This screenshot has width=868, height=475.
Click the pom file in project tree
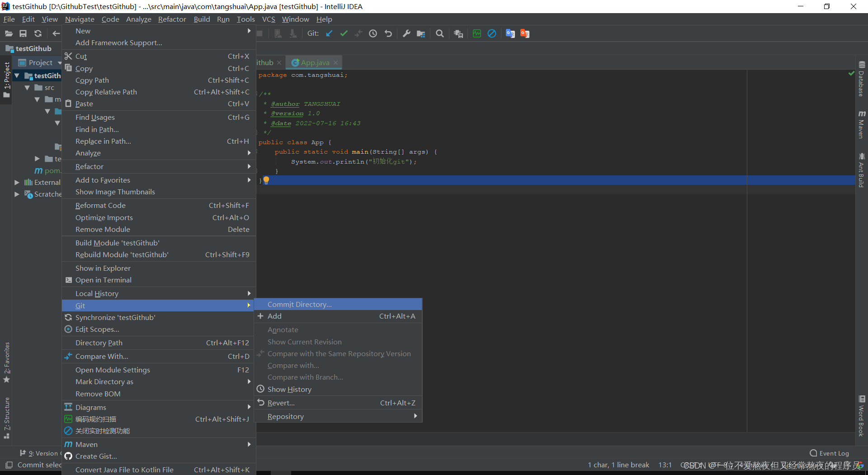click(x=48, y=171)
